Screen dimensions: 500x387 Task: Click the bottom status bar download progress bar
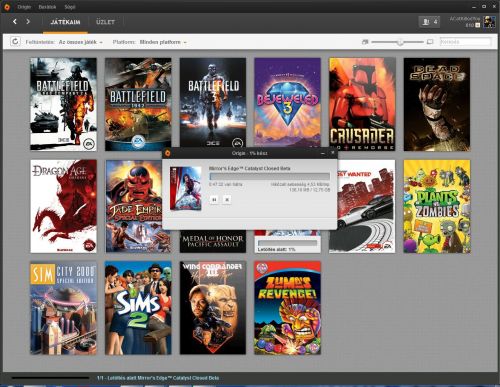click(50, 378)
